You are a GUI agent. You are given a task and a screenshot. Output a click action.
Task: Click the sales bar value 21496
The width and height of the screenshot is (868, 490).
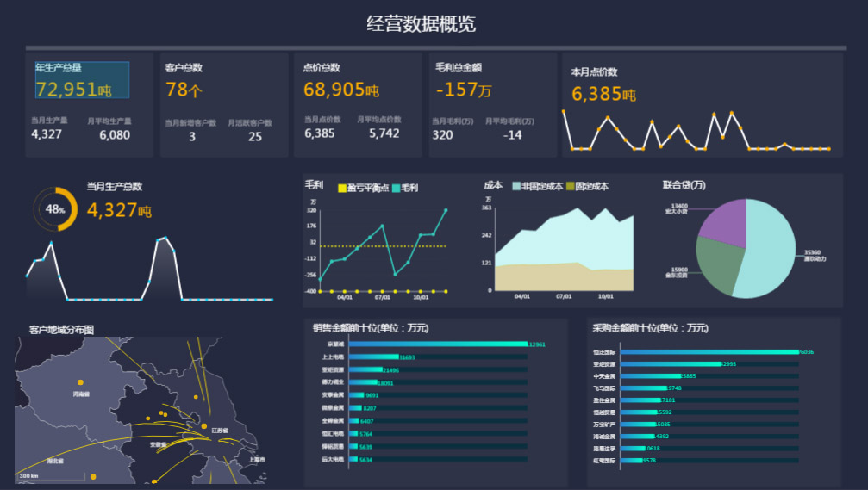tap(390, 370)
